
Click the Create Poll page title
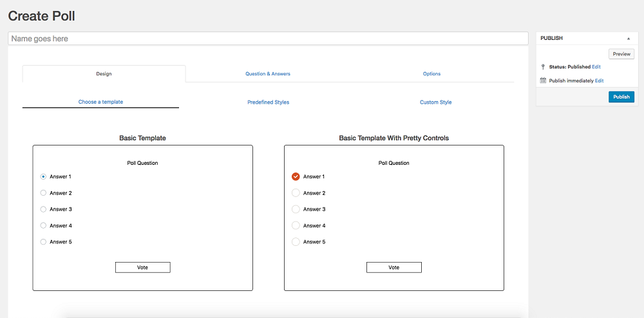pos(41,16)
